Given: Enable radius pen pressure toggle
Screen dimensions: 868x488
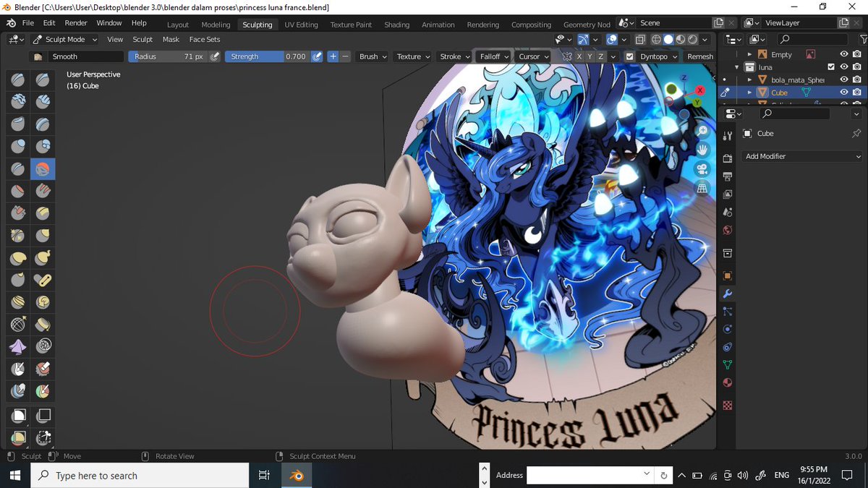Looking at the screenshot, I should pyautogui.click(x=214, y=56).
